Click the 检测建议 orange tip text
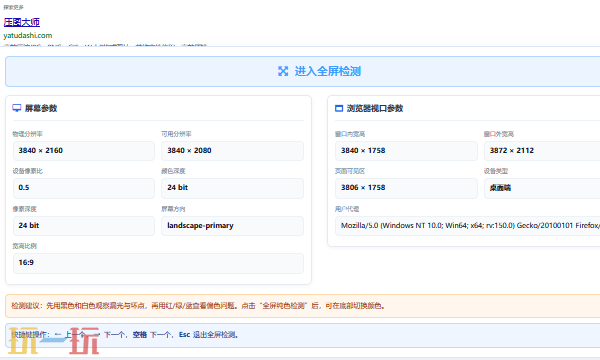Image resolution: width=600 pixels, height=360 pixels. coord(198,306)
